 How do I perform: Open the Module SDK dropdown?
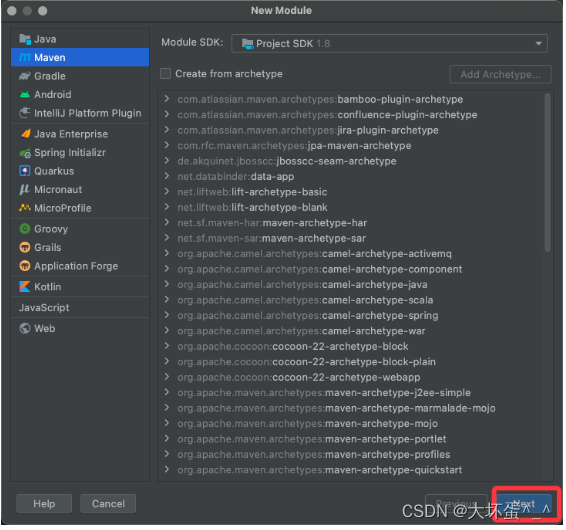pyautogui.click(x=389, y=44)
